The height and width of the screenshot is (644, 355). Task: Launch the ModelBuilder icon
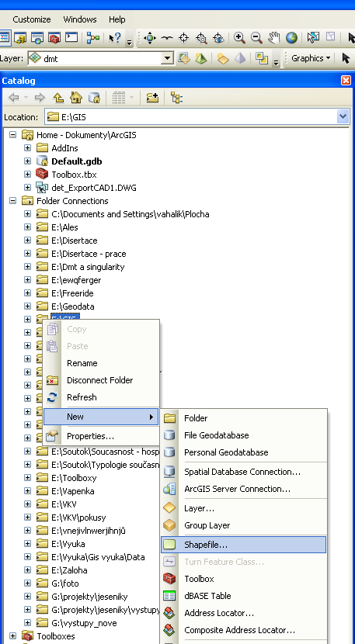pos(93,38)
